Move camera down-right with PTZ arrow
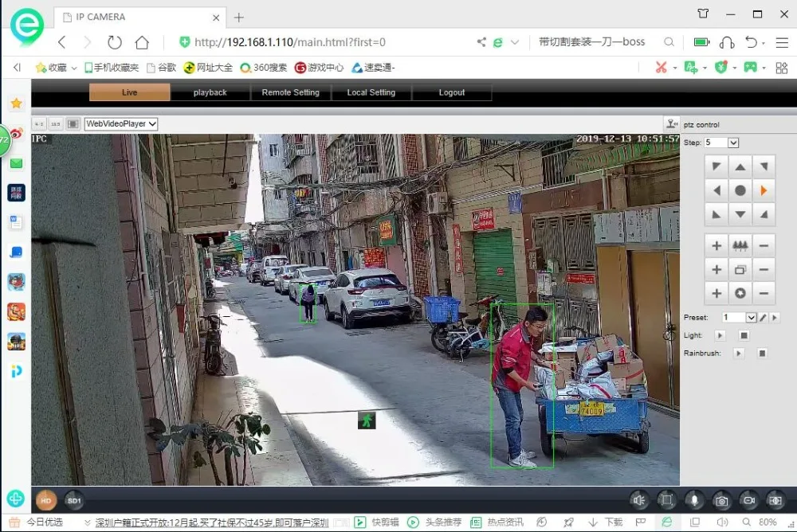This screenshot has width=797, height=532. [x=764, y=214]
